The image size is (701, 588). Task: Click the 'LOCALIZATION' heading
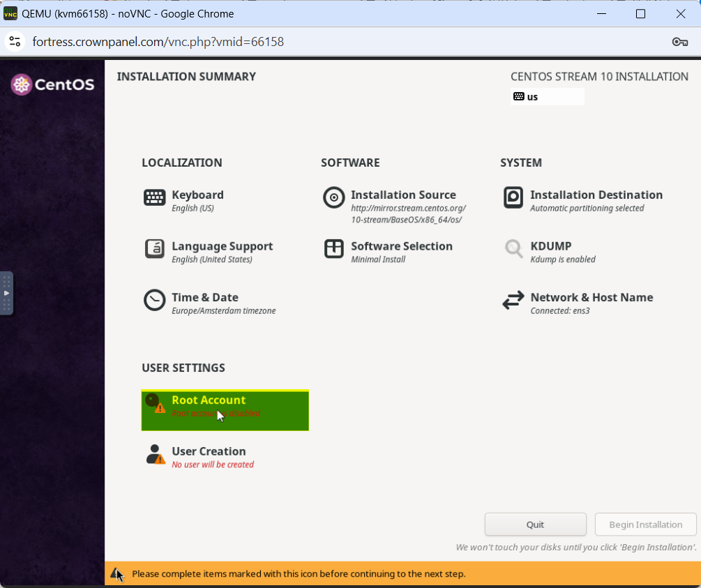coord(182,163)
